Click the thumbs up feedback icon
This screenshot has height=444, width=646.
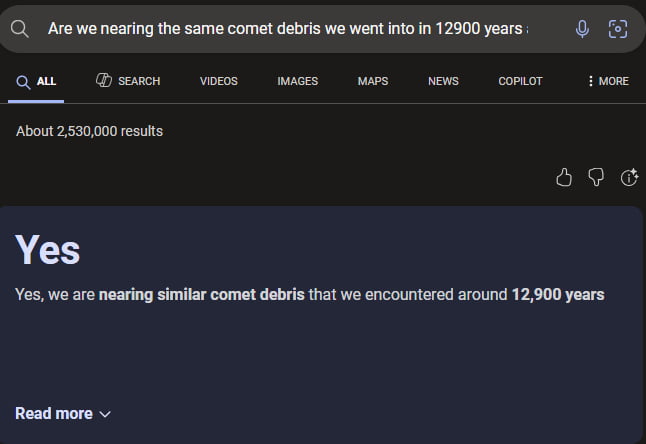pos(564,177)
